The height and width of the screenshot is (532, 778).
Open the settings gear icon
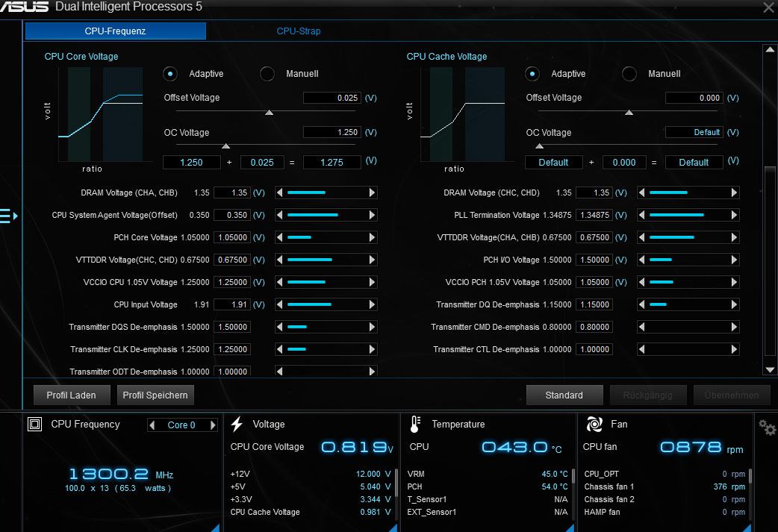tap(767, 427)
